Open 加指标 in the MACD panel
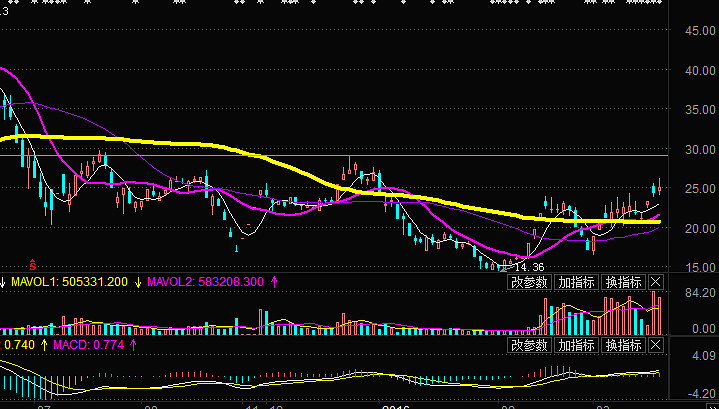The width and height of the screenshot is (719, 409). click(x=576, y=346)
